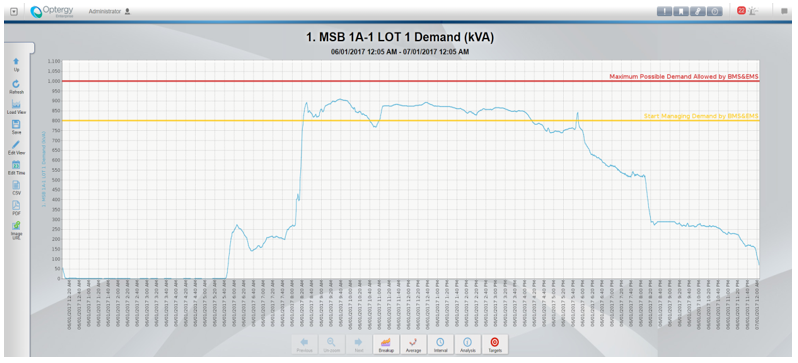Click the Next arrow button
798x363 pixels.
[x=358, y=345]
